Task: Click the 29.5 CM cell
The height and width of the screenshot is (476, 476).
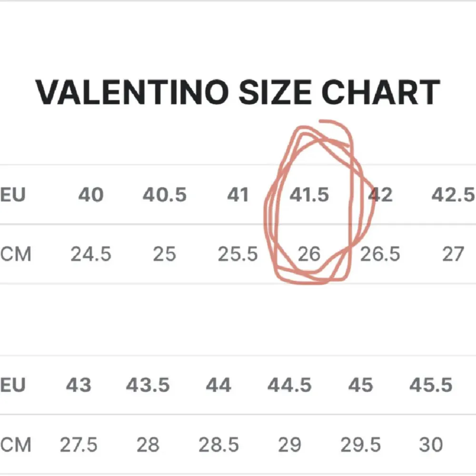Action: pyautogui.click(x=360, y=445)
